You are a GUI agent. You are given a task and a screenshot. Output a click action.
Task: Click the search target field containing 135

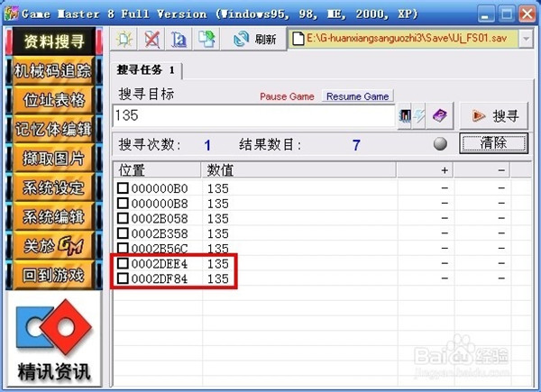pyautogui.click(x=254, y=115)
